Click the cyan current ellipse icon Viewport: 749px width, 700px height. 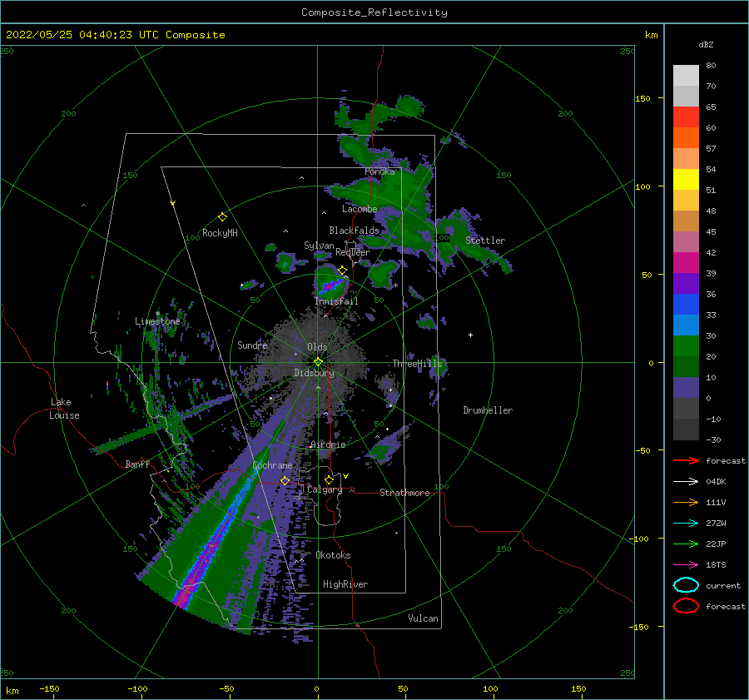(686, 585)
